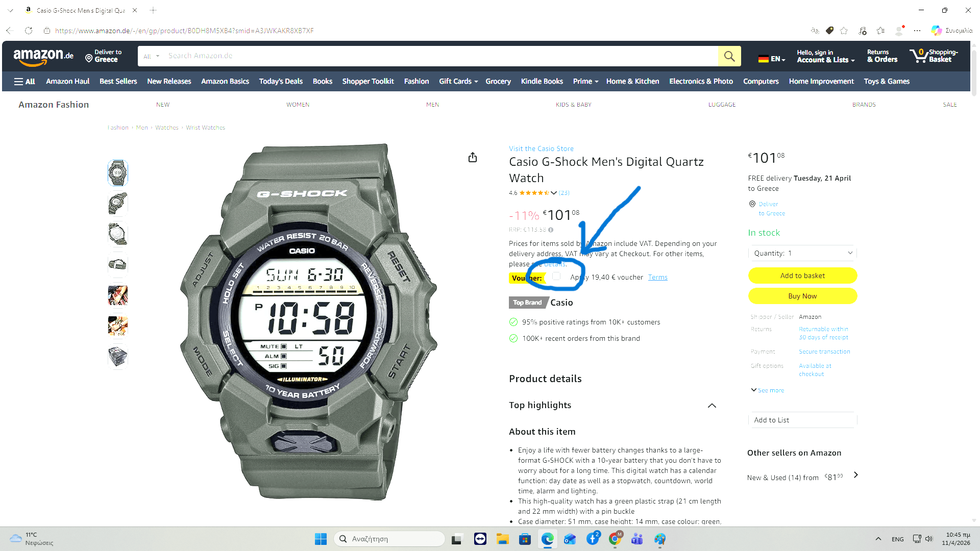Open File Explorer from taskbar
Image resolution: width=980 pixels, height=551 pixels.
502,539
